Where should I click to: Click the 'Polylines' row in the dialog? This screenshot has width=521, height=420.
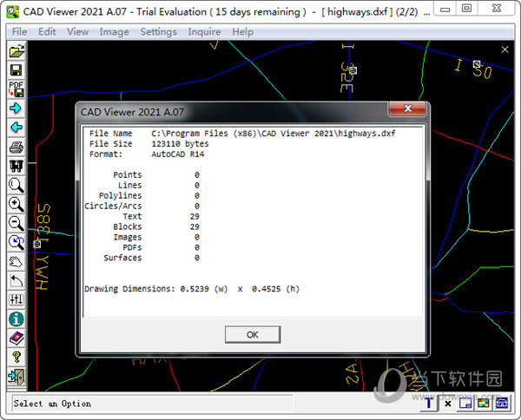point(148,195)
